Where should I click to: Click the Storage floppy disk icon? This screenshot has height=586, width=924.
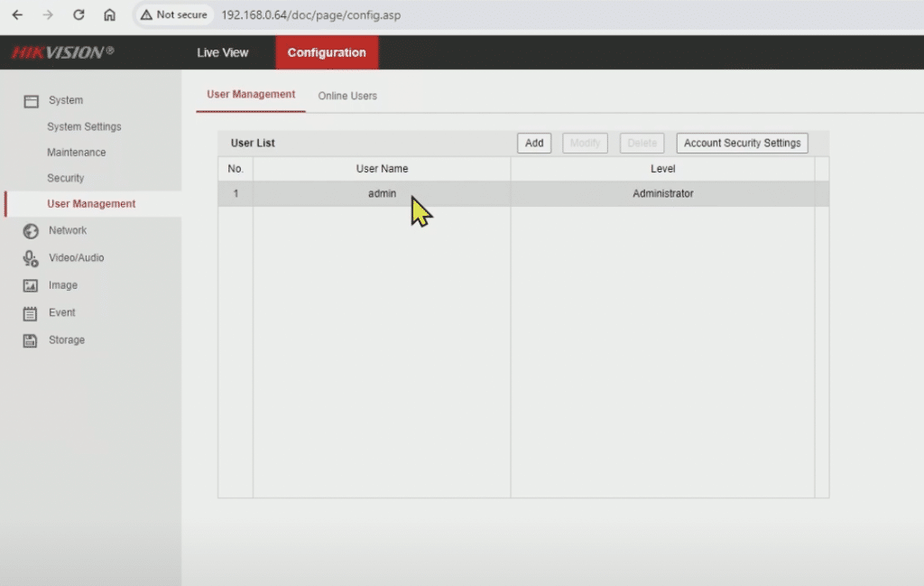[31, 340]
